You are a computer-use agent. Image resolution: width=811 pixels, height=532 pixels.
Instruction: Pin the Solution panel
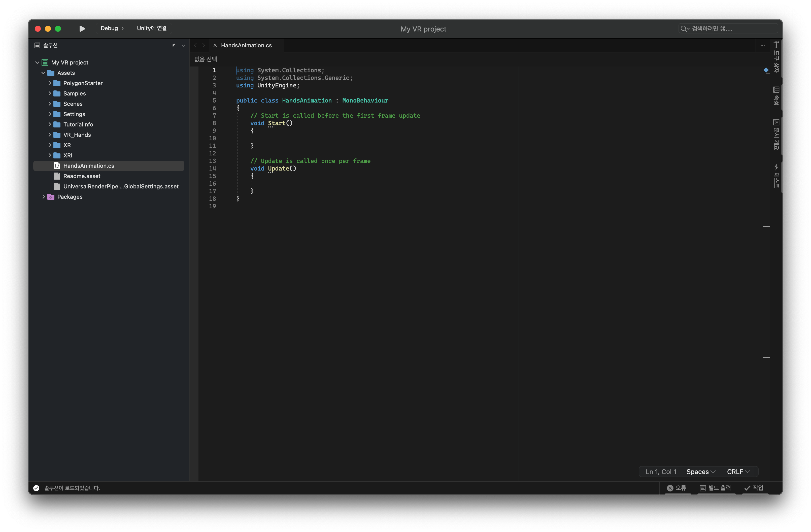click(x=174, y=45)
